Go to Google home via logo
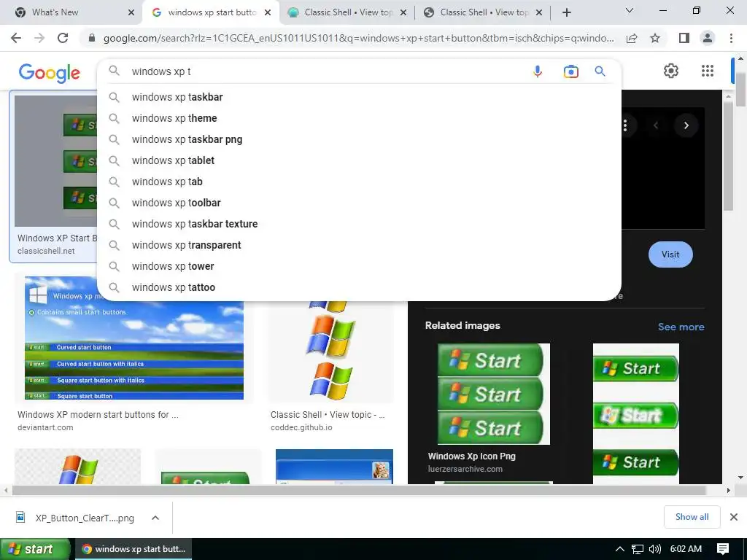The width and height of the screenshot is (747, 560). point(50,73)
